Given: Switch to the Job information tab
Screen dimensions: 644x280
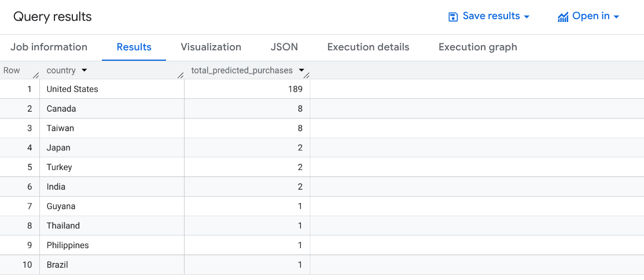Looking at the screenshot, I should pos(49,47).
